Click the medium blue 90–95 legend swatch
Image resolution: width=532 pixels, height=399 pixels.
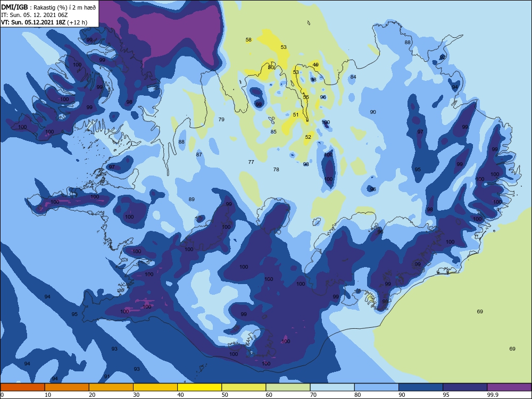[x=421, y=387]
